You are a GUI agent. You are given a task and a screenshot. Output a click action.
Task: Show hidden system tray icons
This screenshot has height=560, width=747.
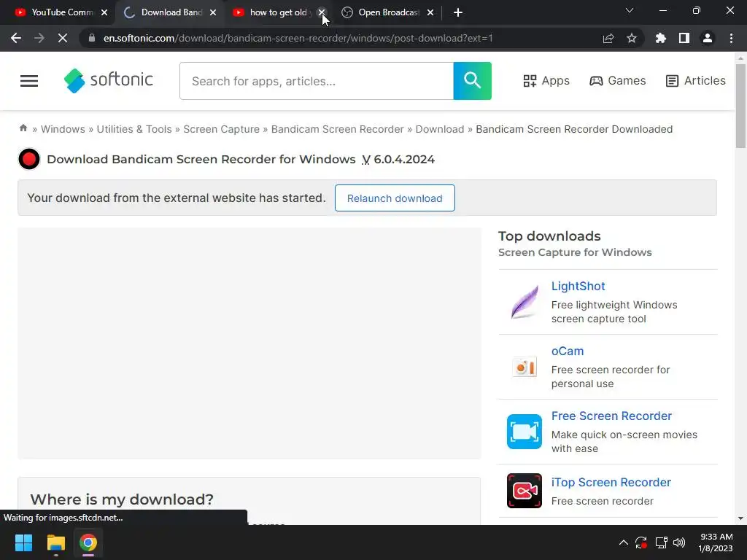click(623, 542)
